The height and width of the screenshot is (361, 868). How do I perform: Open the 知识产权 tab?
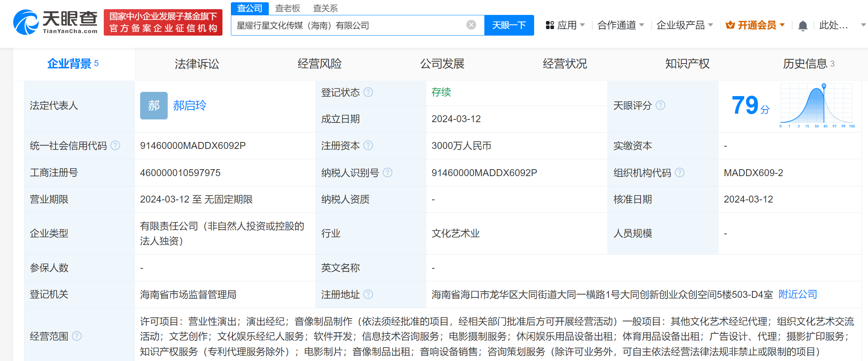[687, 64]
